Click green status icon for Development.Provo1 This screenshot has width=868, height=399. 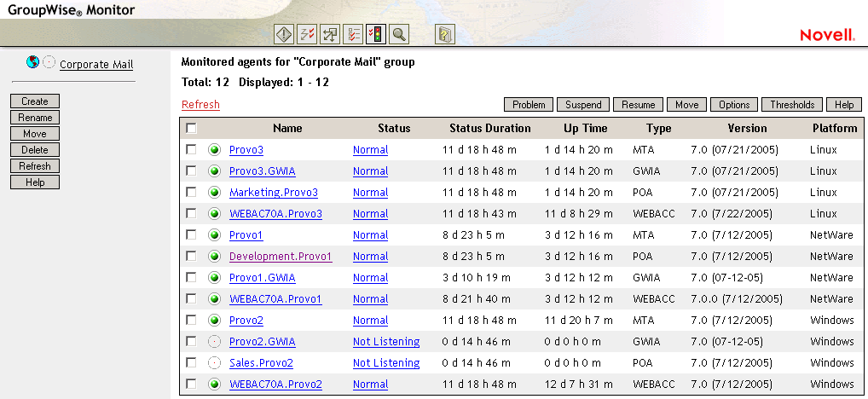[x=214, y=257]
